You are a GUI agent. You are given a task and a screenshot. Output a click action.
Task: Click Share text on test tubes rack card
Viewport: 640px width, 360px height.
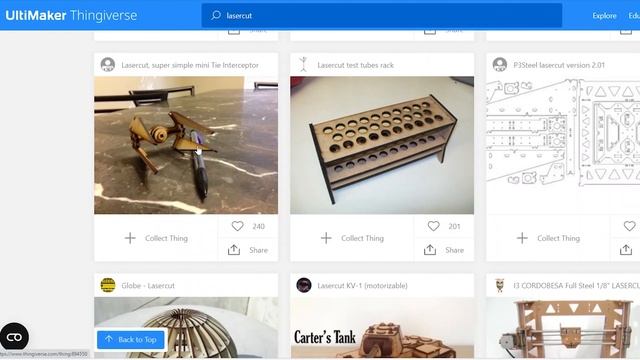454,250
